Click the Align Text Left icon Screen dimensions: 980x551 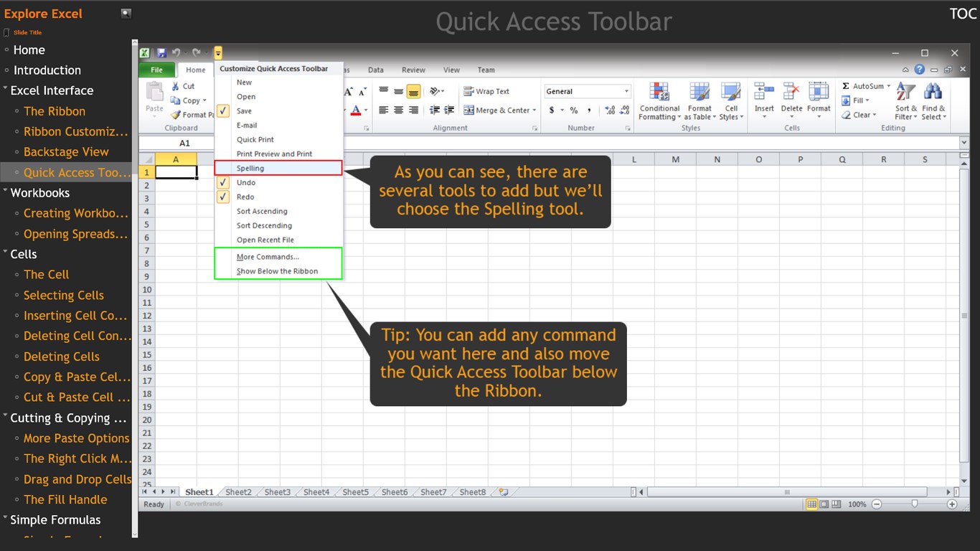click(384, 110)
